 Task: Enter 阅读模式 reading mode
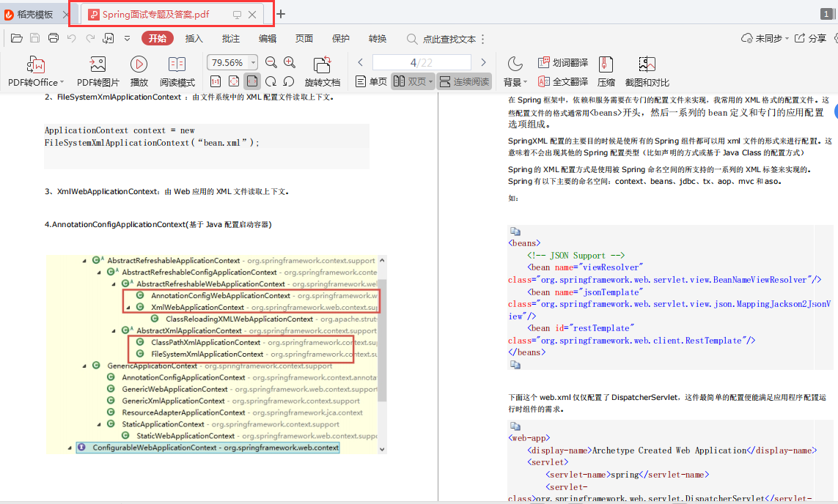(177, 72)
